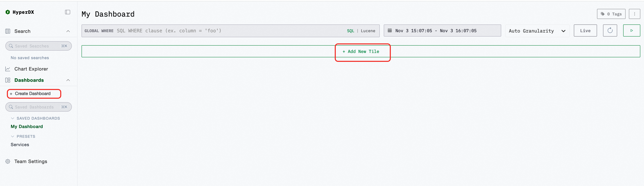
Task: Open Team Settings gear icon
Action: click(x=8, y=161)
